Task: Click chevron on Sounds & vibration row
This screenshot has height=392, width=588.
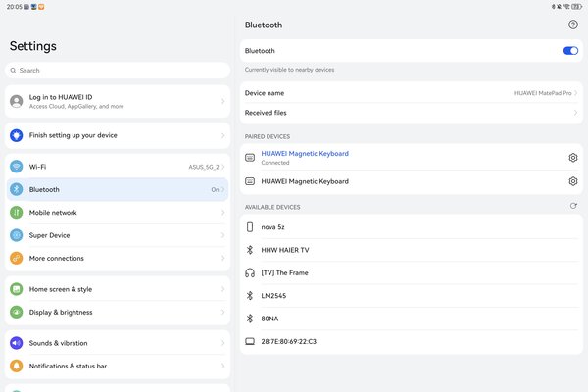Action: tap(223, 343)
